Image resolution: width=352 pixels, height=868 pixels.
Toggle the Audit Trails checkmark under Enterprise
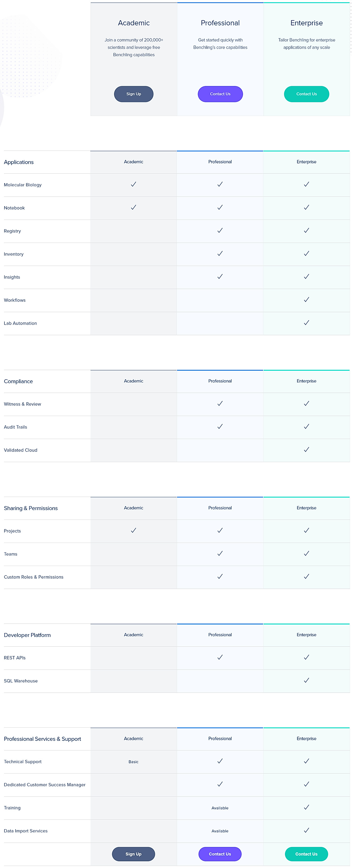(306, 427)
